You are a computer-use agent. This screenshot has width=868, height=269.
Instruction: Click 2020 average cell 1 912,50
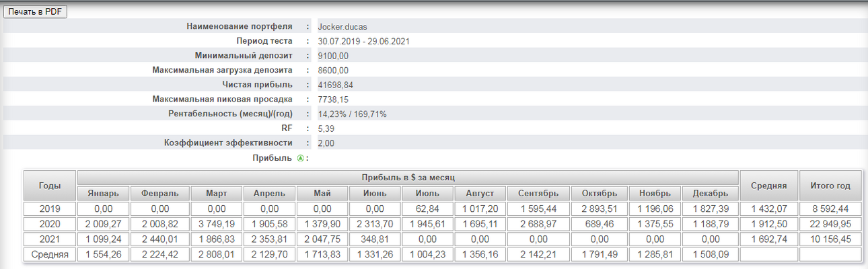point(769,224)
